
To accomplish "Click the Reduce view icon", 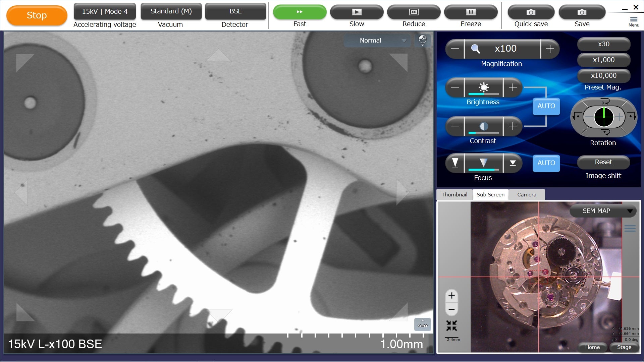I will pyautogui.click(x=414, y=12).
